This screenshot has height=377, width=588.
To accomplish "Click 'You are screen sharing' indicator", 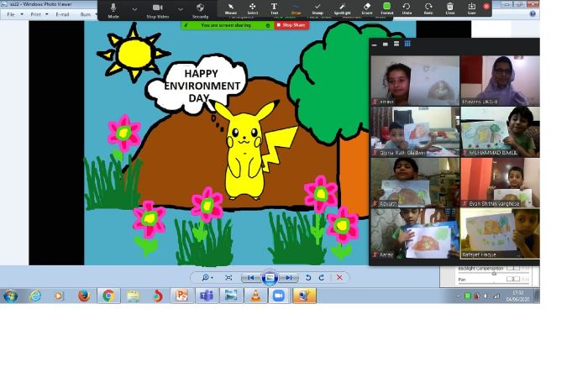I will tap(227, 25).
